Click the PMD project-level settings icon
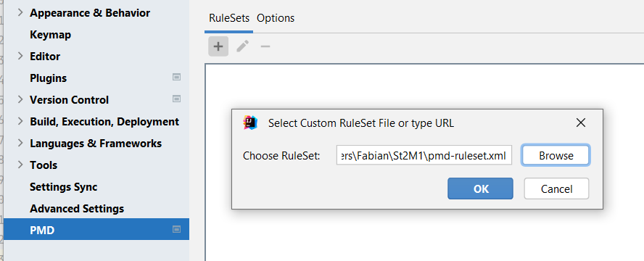The image size is (644, 261). (x=177, y=229)
